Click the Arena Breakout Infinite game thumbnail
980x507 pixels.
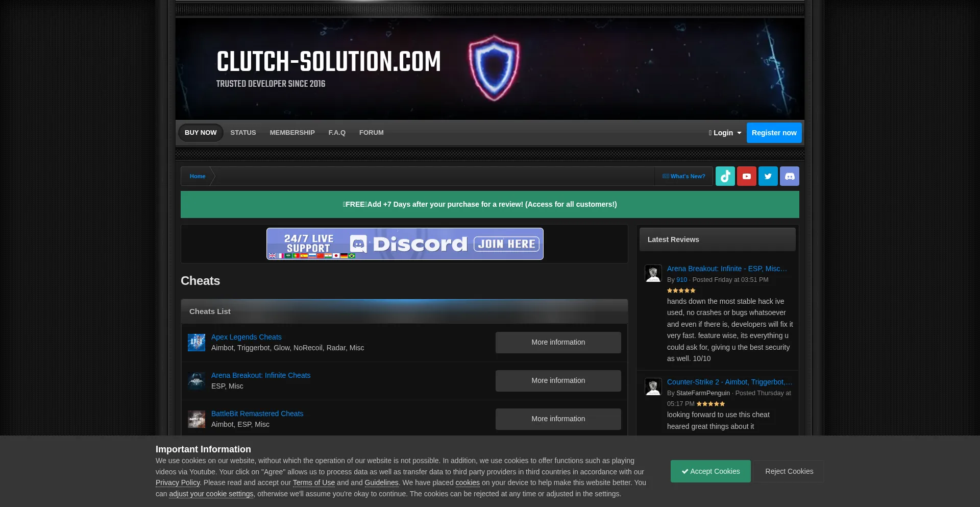click(196, 381)
